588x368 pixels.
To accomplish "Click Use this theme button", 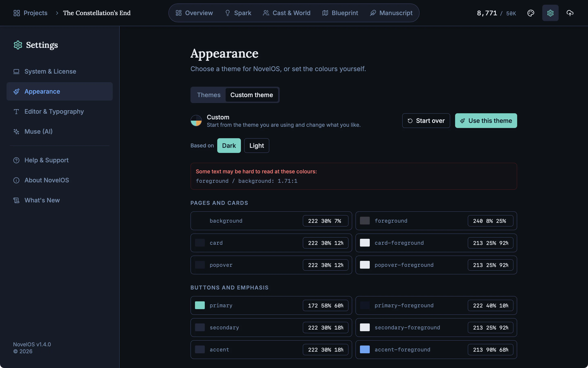I will click(486, 121).
